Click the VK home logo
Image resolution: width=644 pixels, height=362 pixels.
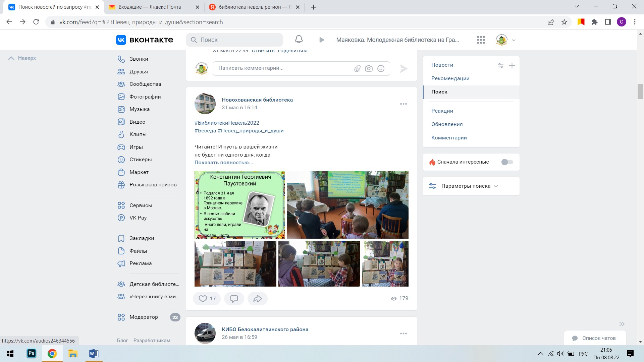pos(145,40)
